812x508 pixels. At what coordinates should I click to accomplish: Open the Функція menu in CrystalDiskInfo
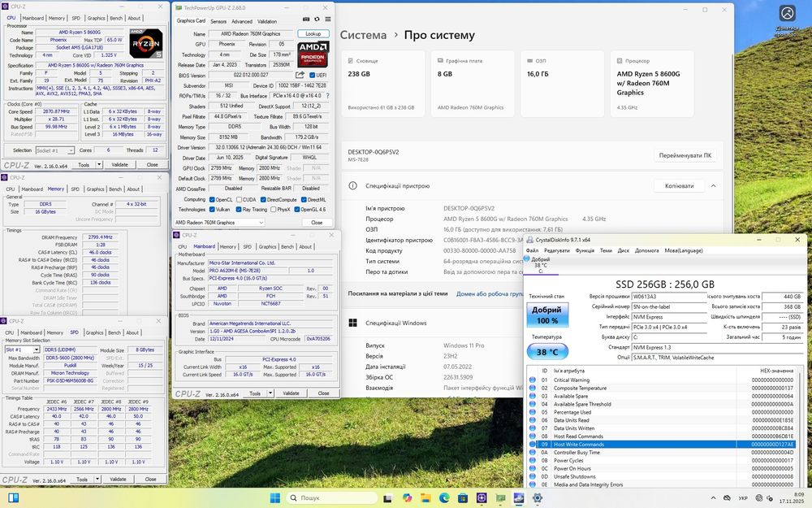584,250
